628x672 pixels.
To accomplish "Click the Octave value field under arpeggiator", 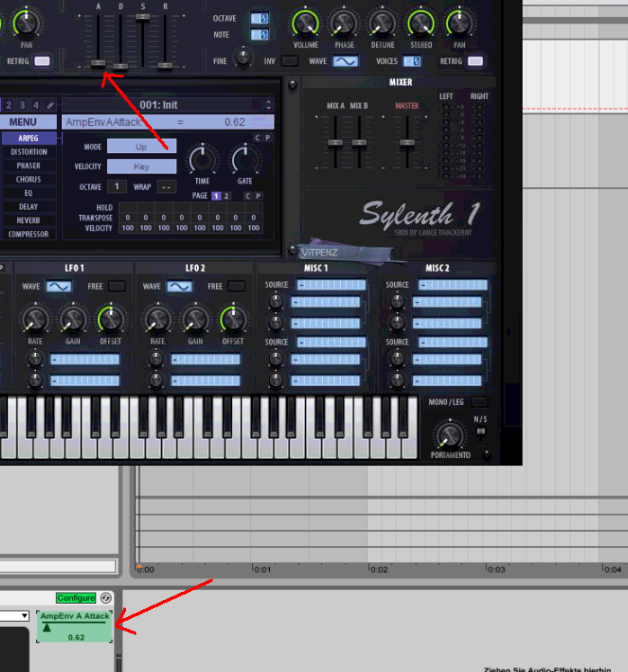I will [x=117, y=186].
